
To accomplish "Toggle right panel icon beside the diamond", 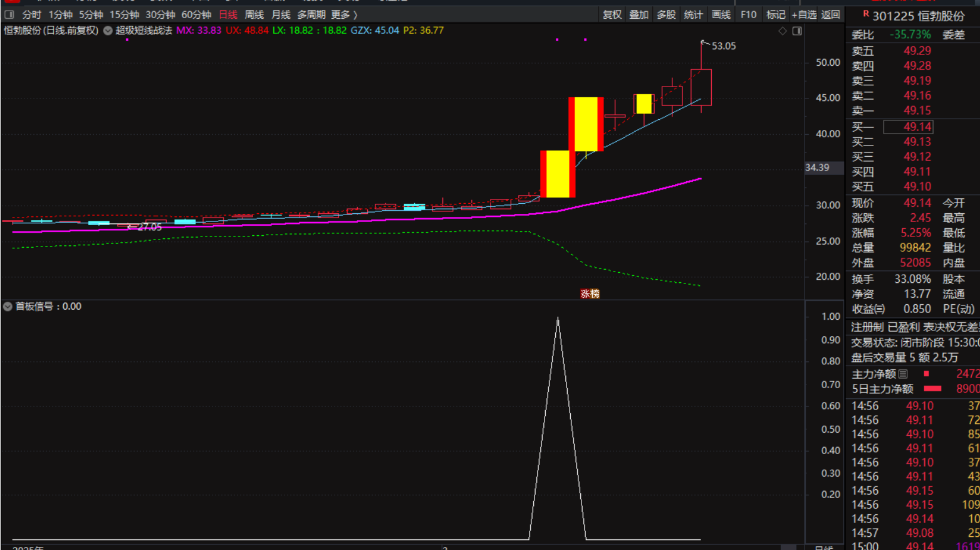I will tap(797, 31).
